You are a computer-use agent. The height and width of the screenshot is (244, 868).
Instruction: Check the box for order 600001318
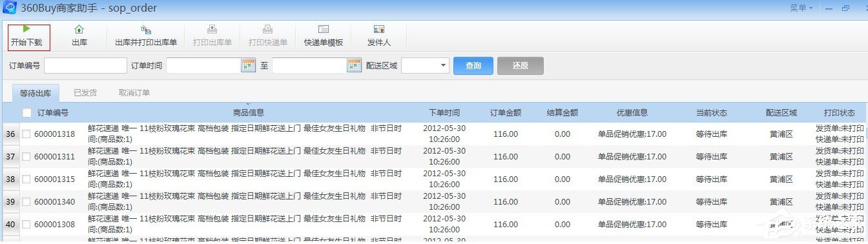pyautogui.click(x=26, y=134)
